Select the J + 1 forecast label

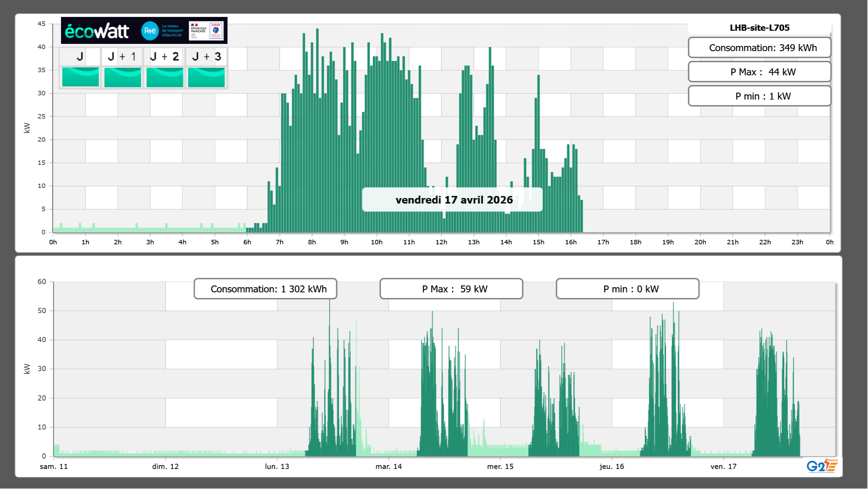tap(122, 57)
